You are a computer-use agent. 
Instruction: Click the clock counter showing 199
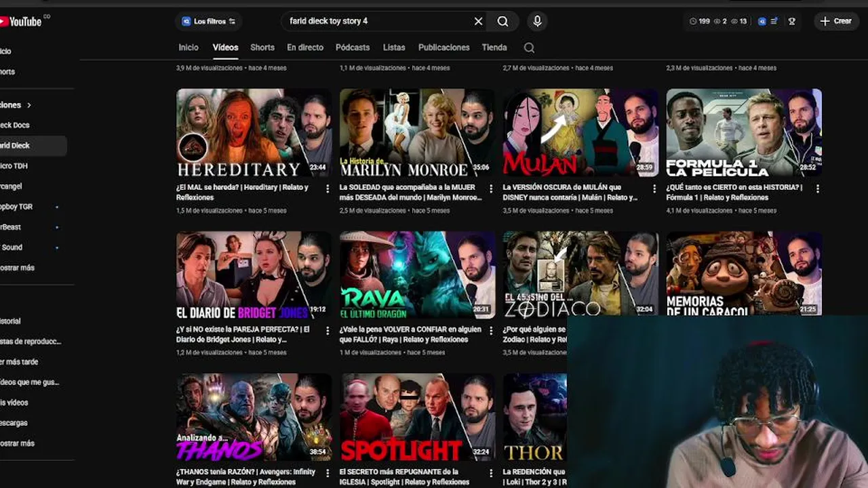(x=699, y=21)
